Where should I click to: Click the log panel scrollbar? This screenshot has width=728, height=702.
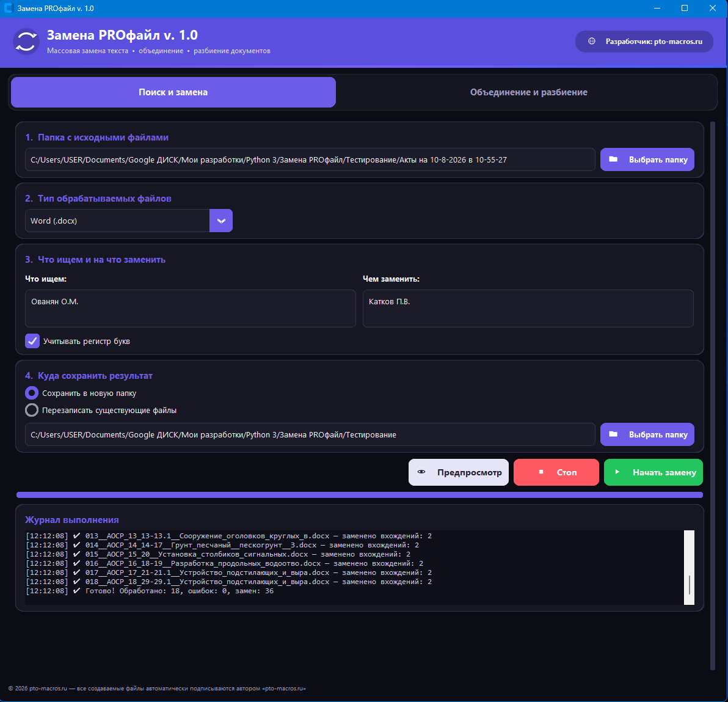(689, 567)
